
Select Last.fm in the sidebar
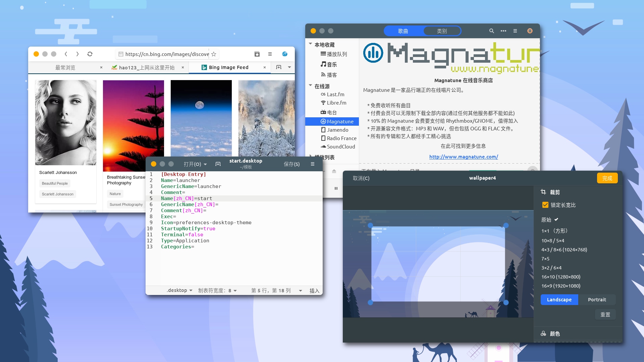pos(332,95)
